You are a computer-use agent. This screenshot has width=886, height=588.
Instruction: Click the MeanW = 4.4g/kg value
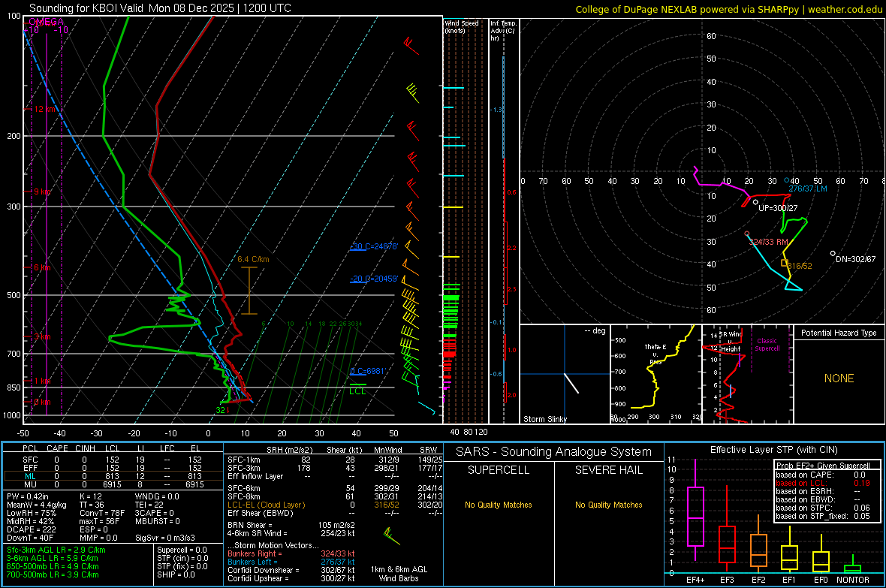click(x=36, y=505)
